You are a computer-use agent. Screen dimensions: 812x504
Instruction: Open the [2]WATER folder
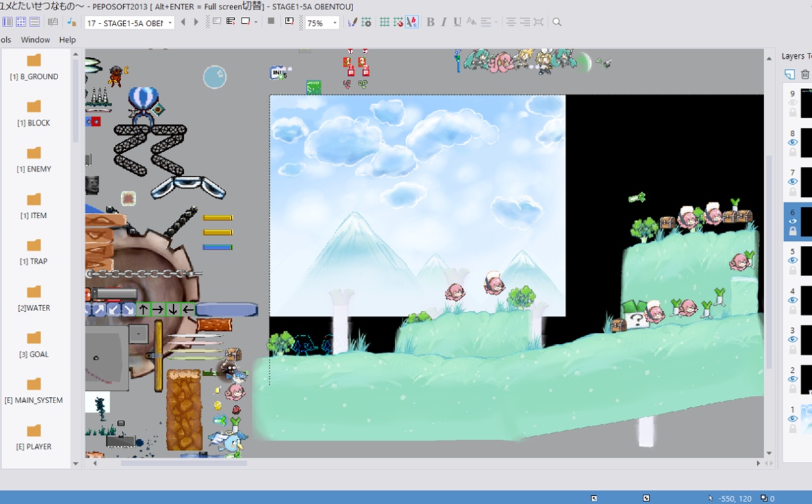pyautogui.click(x=34, y=298)
